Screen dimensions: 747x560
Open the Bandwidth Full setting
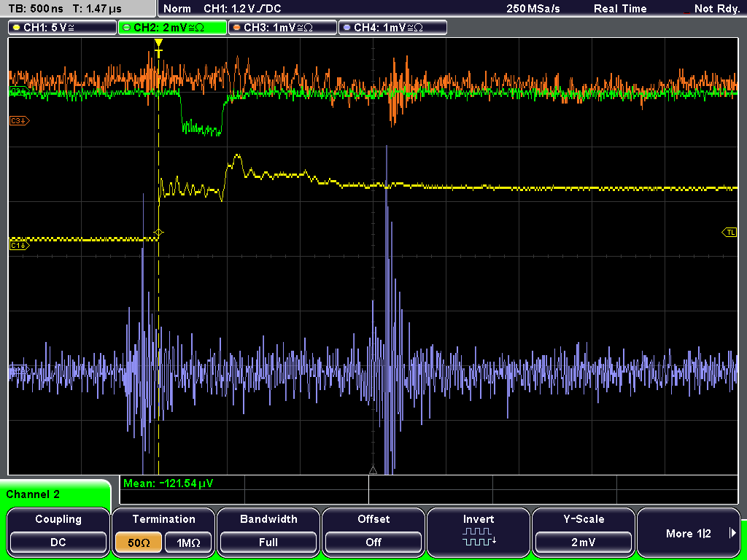point(268,531)
